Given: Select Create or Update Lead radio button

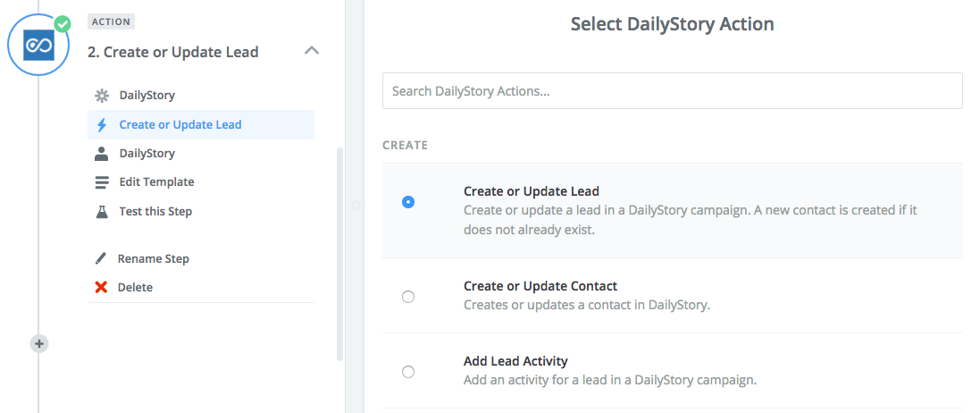Looking at the screenshot, I should pyautogui.click(x=408, y=202).
